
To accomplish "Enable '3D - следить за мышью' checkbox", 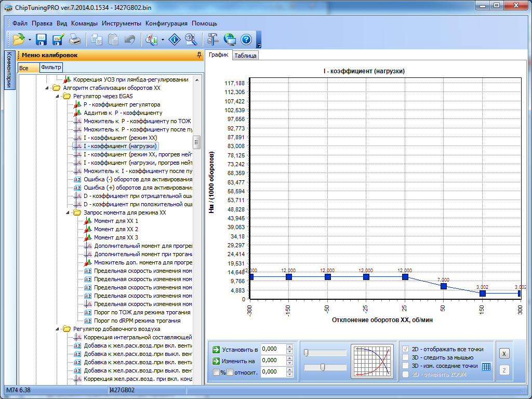I will click(406, 357).
